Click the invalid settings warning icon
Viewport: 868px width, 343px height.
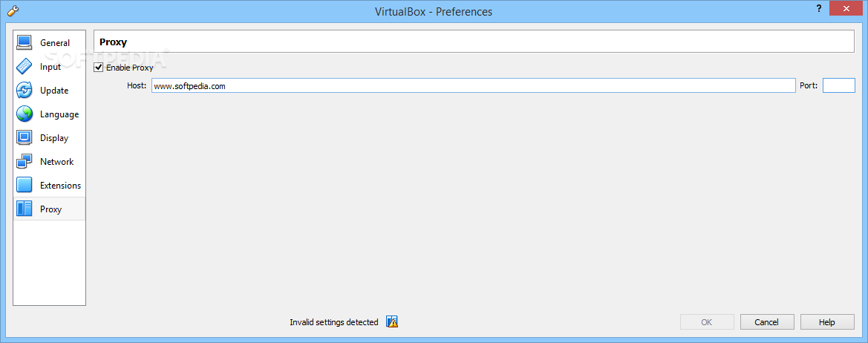[x=392, y=322]
